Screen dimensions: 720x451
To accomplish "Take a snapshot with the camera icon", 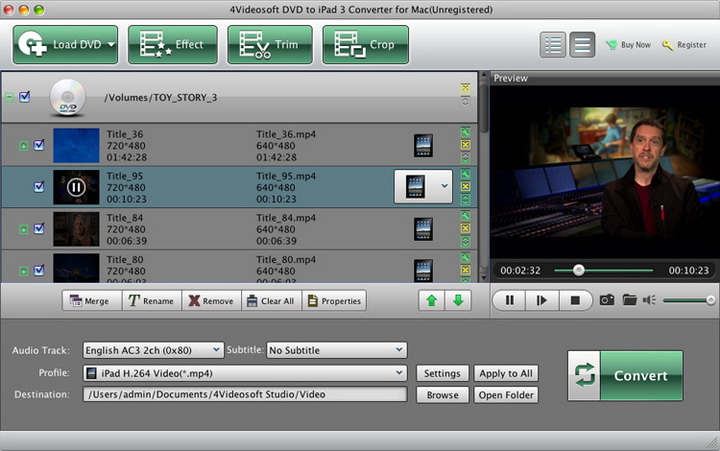I will (x=606, y=300).
